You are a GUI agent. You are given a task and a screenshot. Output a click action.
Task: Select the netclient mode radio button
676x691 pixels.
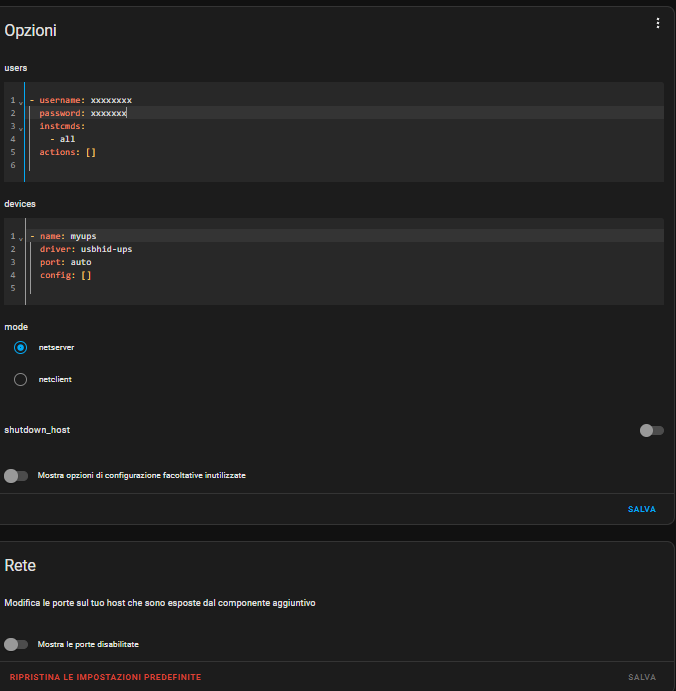21,380
